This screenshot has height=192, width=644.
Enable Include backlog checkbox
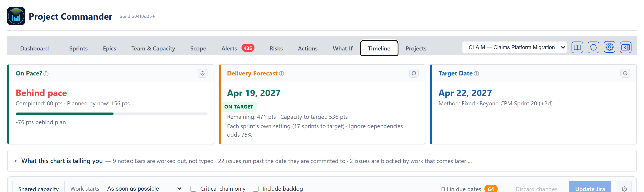click(x=256, y=189)
